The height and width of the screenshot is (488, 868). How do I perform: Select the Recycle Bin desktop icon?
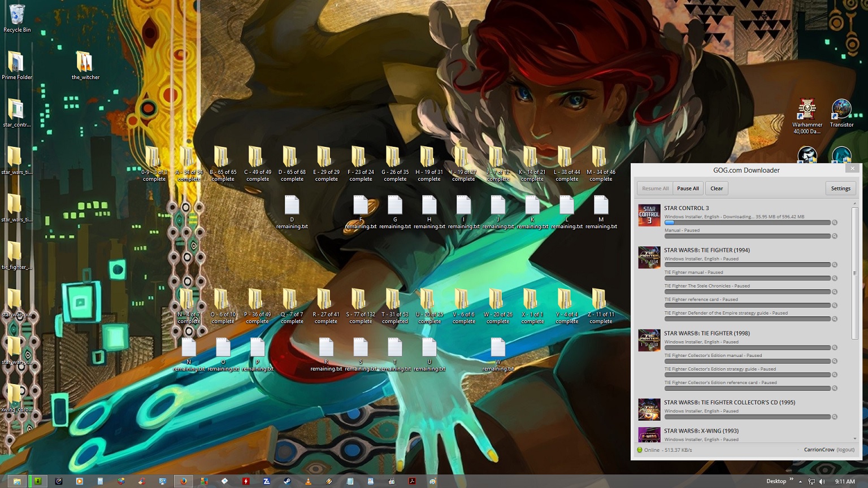pos(17,18)
